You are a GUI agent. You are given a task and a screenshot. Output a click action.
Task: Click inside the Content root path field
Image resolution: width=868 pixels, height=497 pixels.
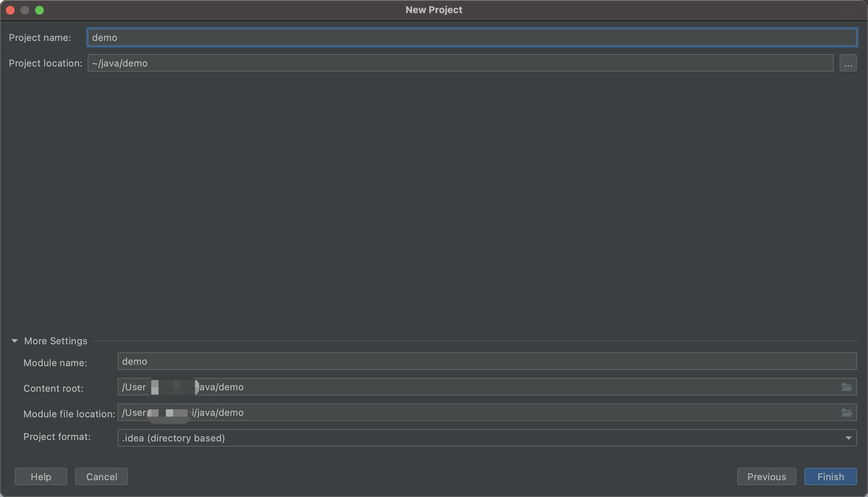(x=511, y=387)
